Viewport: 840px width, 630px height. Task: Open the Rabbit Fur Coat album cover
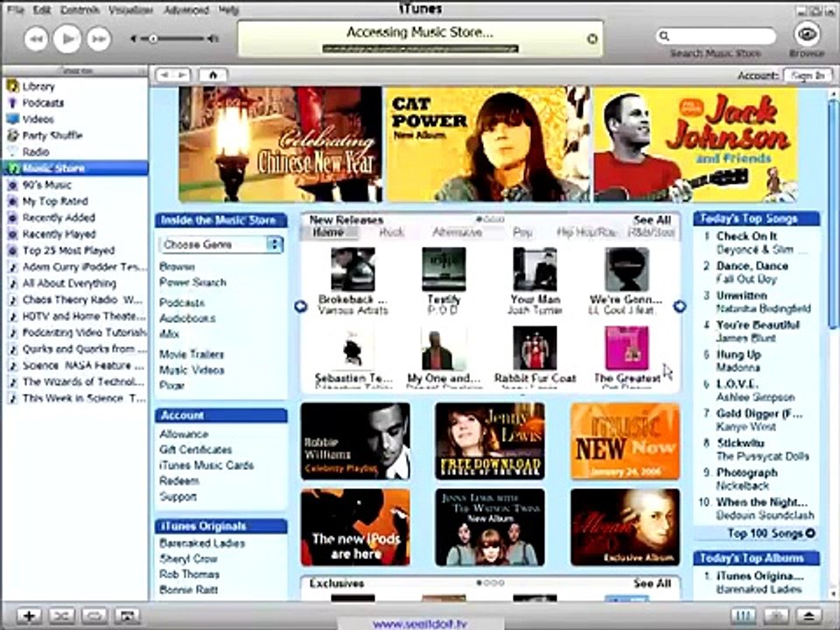pyautogui.click(x=535, y=348)
